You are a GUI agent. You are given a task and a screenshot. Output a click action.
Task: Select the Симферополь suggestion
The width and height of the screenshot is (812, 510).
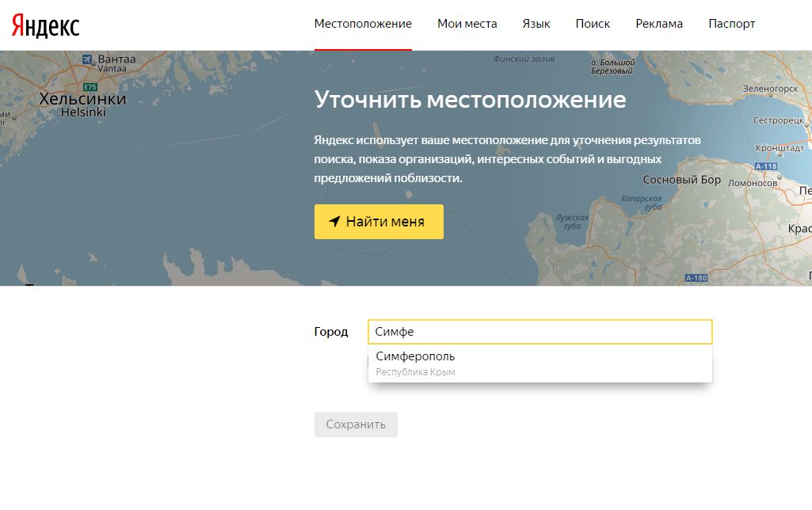(540, 363)
